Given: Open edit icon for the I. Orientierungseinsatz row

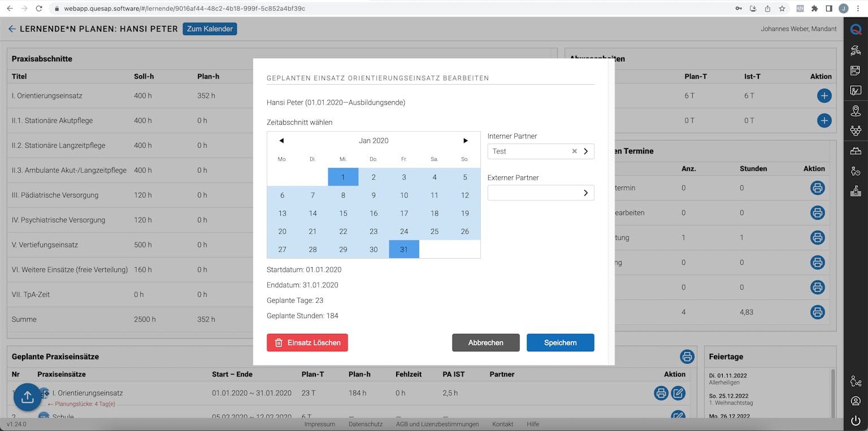Looking at the screenshot, I should [678, 393].
